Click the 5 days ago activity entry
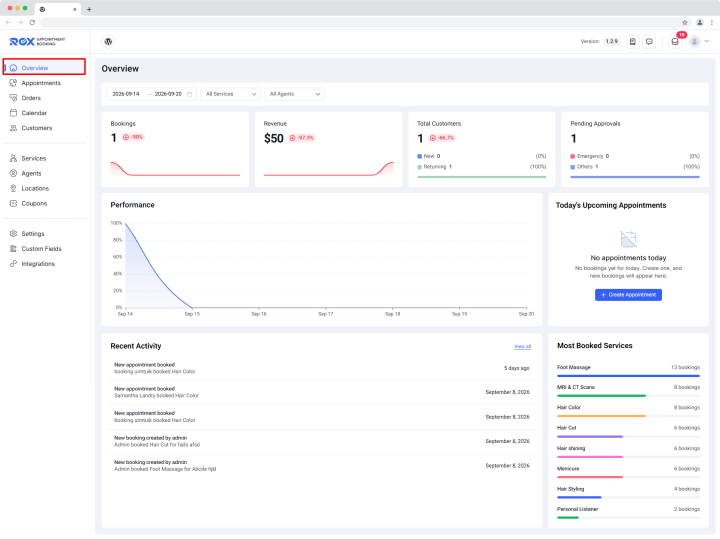Viewport: 720px width, 539px height. pos(322,368)
